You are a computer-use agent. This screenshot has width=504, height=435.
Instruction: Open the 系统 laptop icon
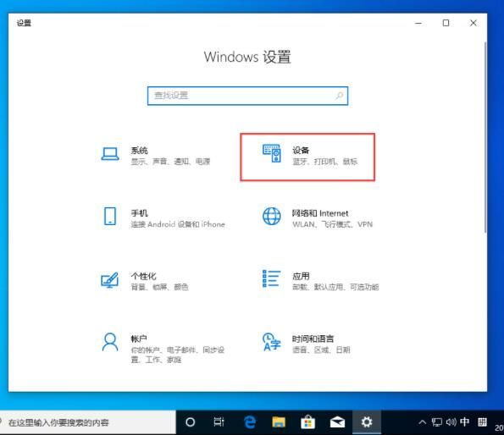110,154
